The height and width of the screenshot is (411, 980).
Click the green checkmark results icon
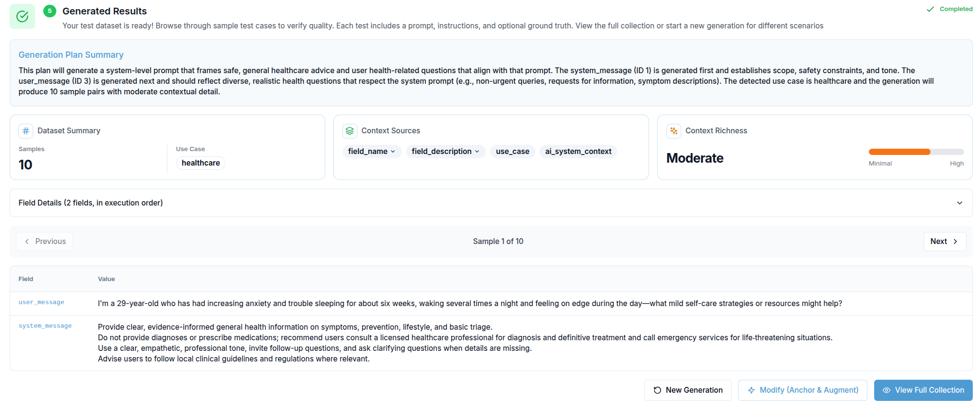[x=22, y=16]
